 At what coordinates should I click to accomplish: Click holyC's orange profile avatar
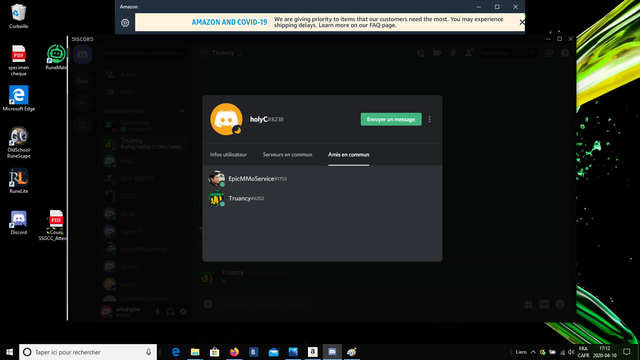(x=226, y=119)
